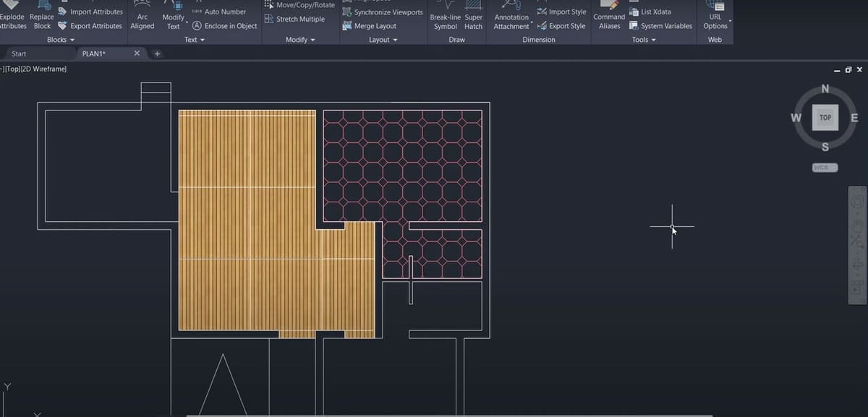Click Import Style in Dimension panel
The image size is (868, 417).
pos(561,12)
